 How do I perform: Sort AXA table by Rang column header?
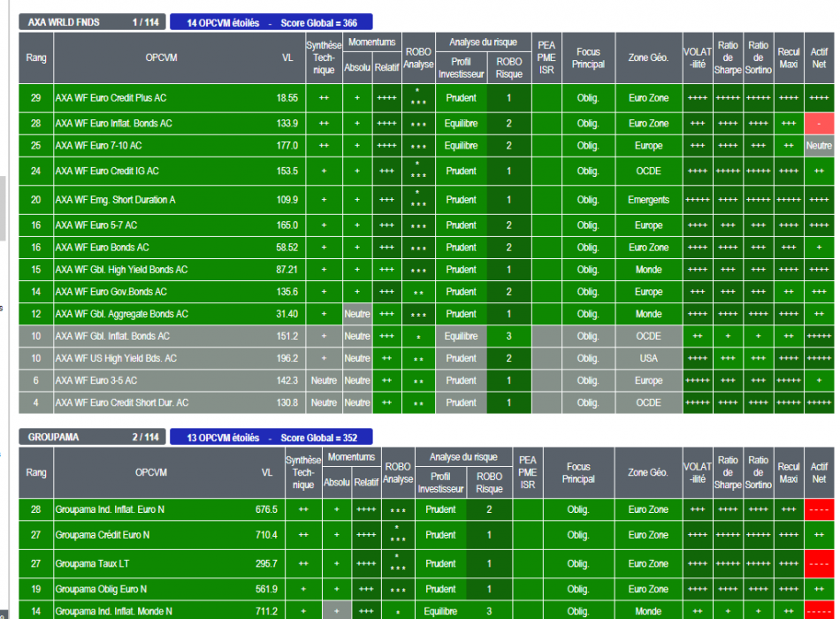click(36, 57)
